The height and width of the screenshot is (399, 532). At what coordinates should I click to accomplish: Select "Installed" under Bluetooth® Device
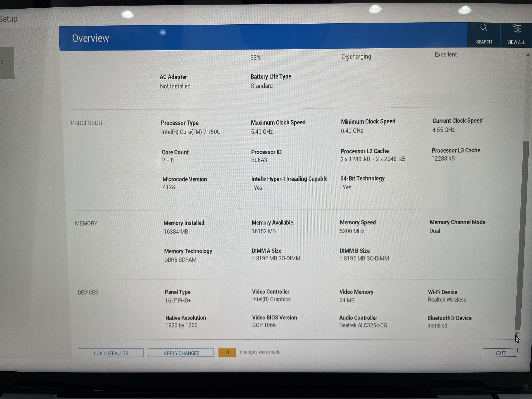pos(437,325)
